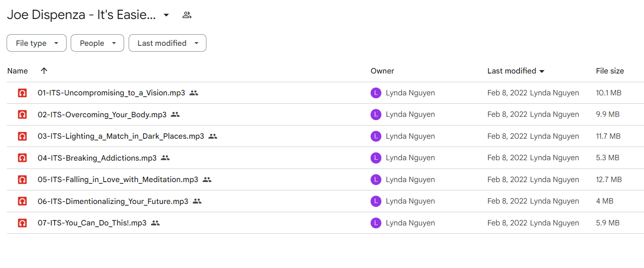
Task: Click the 5.3 MB file size value
Action: pyautogui.click(x=608, y=158)
